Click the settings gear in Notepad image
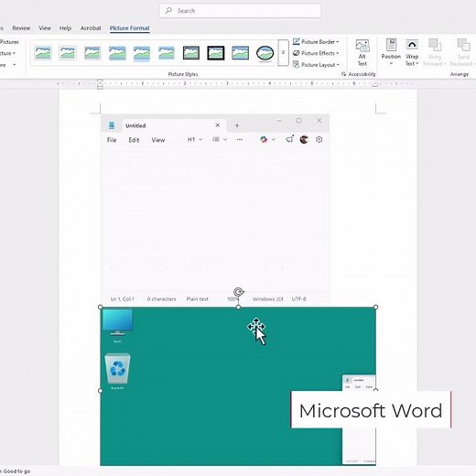The width and height of the screenshot is (476, 476). 319,139
